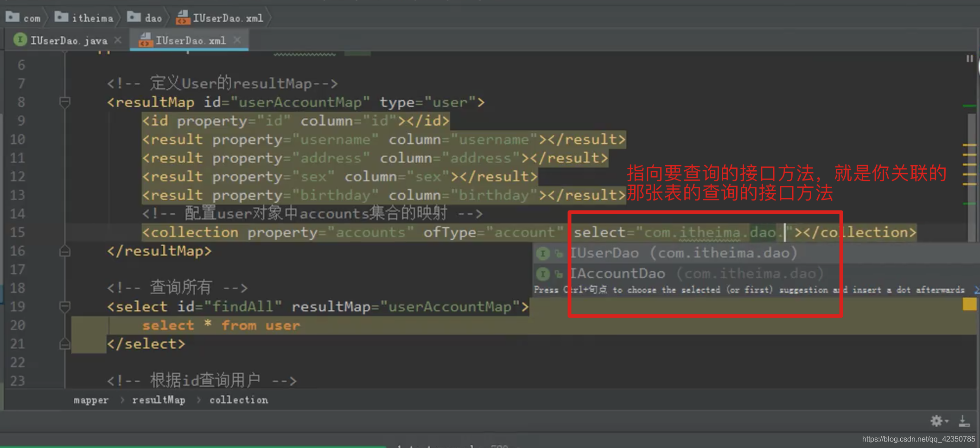Close the IUserDao.java tab
Image resolution: width=980 pixels, height=448 pixels.
coord(118,40)
